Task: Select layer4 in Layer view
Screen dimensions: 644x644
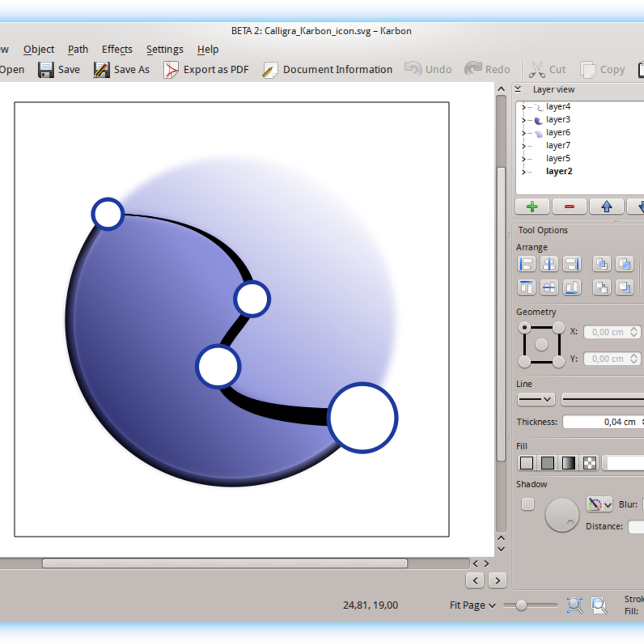Action: tap(558, 107)
